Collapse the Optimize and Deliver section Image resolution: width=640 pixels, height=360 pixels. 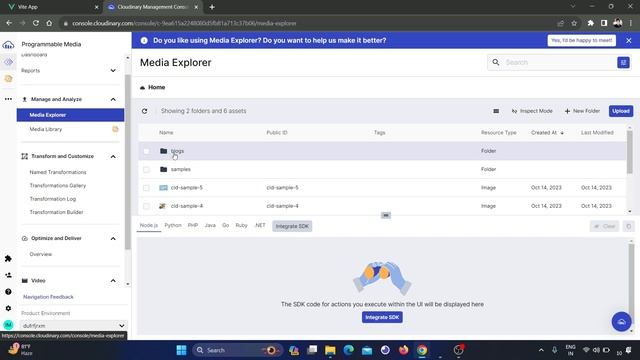click(113, 238)
